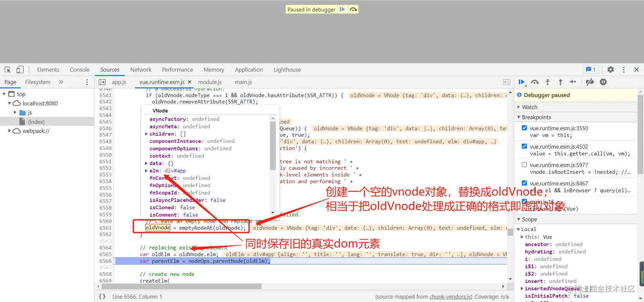
Task: Click breakpoint entry vue.runtime.esm.js:4502
Action: click(x=559, y=146)
